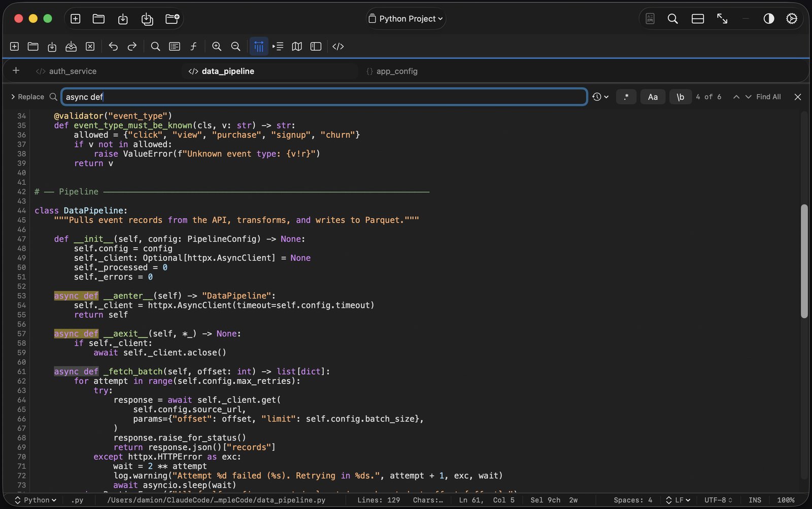Close the find bar
812x509 pixels.
[x=798, y=97]
